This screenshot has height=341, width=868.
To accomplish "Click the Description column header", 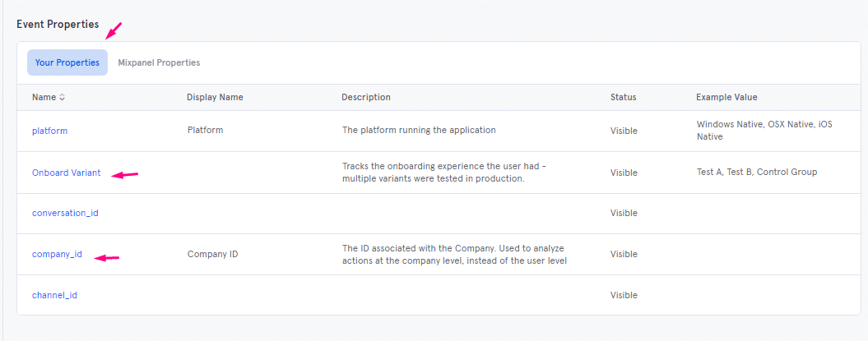I will pos(366,97).
